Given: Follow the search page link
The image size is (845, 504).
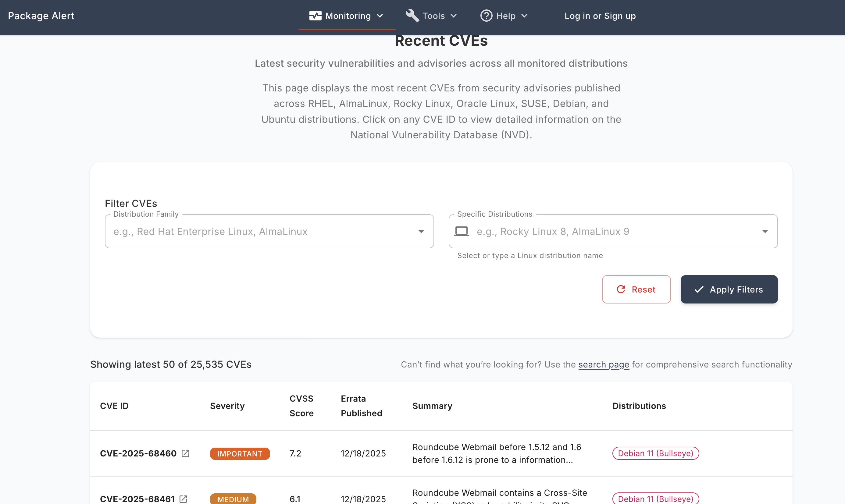Looking at the screenshot, I should tap(604, 364).
